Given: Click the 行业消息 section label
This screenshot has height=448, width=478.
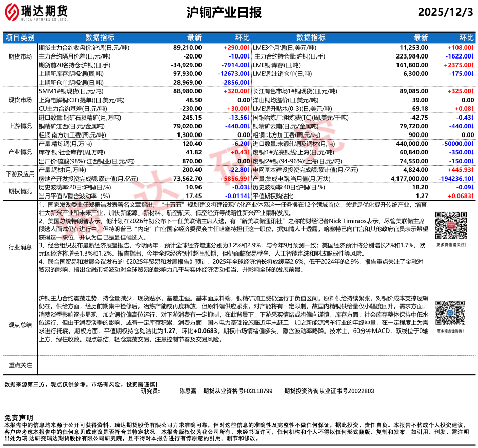Looking at the screenshot, I should click(x=20, y=247).
